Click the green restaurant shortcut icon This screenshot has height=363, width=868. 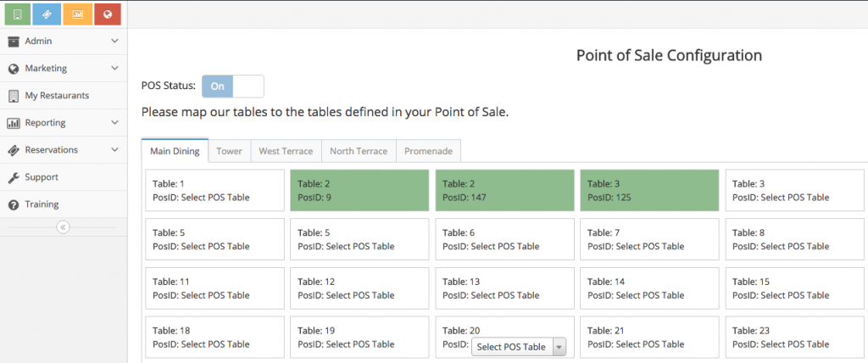[19, 14]
